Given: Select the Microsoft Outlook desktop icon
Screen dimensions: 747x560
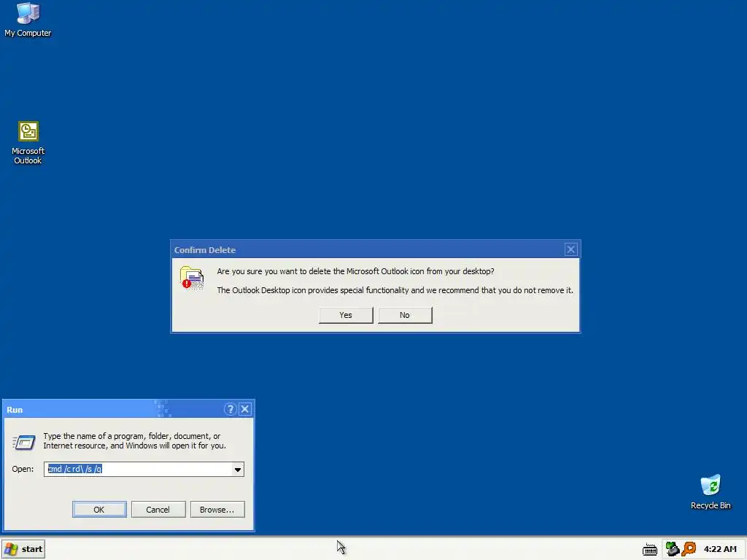Looking at the screenshot, I should pos(28,143).
